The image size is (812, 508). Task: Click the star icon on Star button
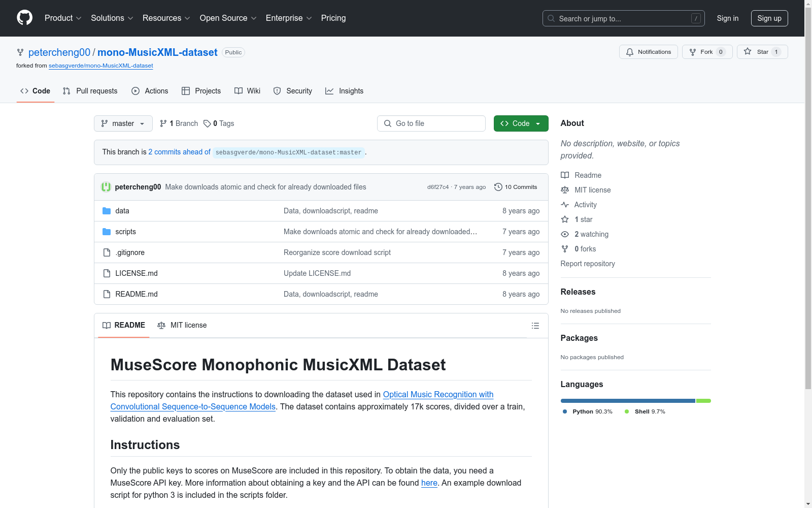click(x=748, y=51)
